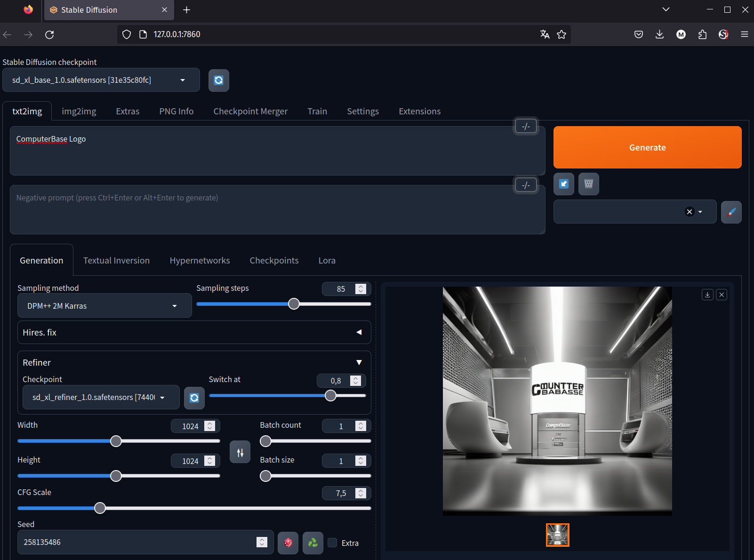
Task: Reuse last seed with recycle icon
Action: 313,543
